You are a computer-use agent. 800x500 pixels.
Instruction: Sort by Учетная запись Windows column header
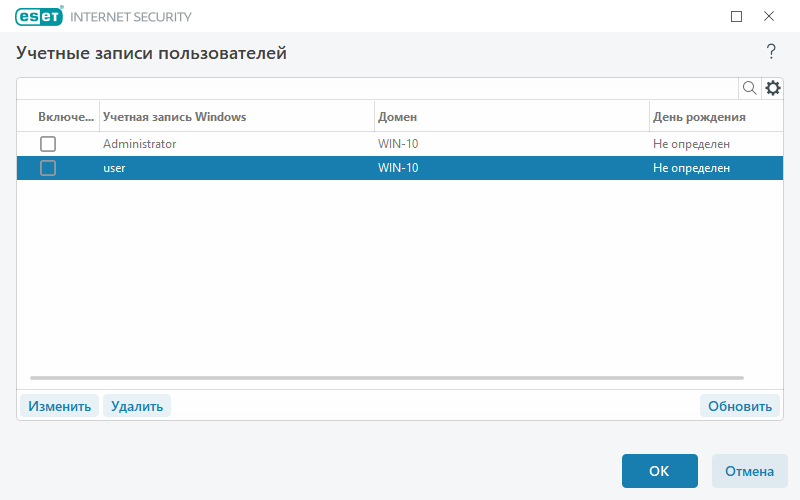(174, 117)
